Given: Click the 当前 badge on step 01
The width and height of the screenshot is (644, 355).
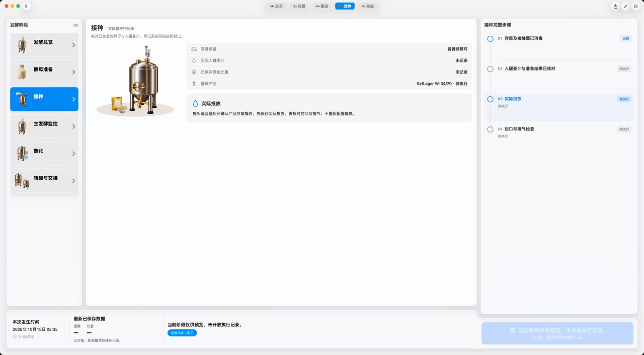Looking at the screenshot, I should [x=625, y=38].
